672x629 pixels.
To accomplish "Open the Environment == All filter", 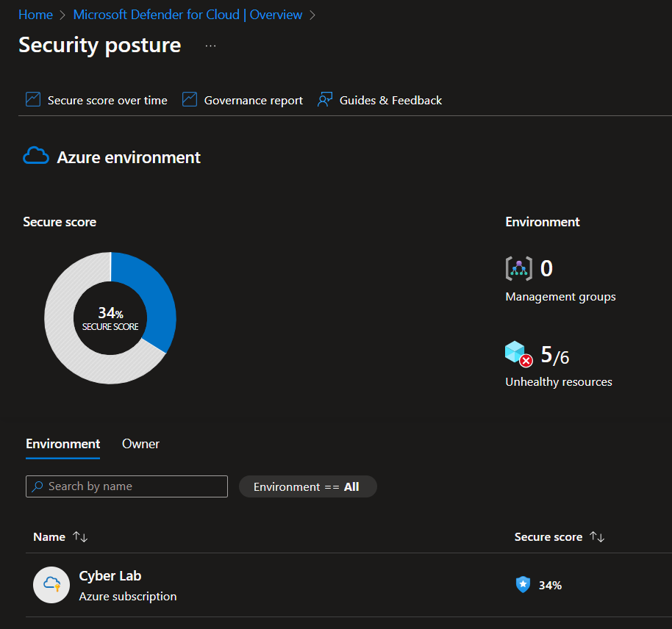I will [308, 486].
